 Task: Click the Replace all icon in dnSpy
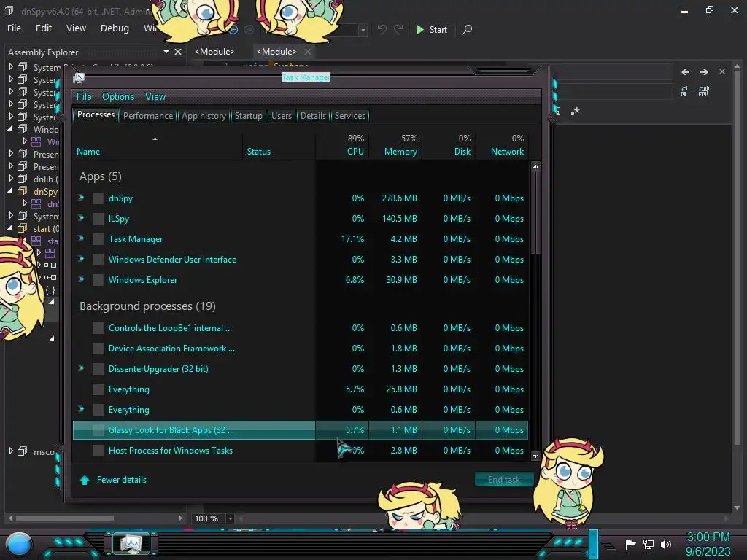tap(704, 91)
